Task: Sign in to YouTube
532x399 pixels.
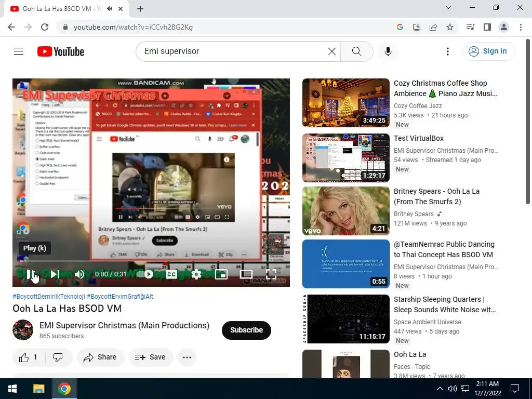Action: 488,51
